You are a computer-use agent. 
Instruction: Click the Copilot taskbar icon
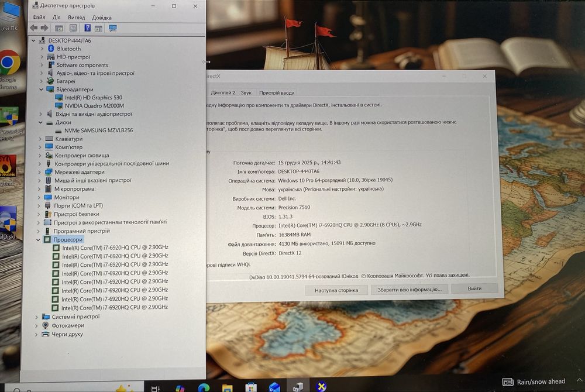pos(180,388)
